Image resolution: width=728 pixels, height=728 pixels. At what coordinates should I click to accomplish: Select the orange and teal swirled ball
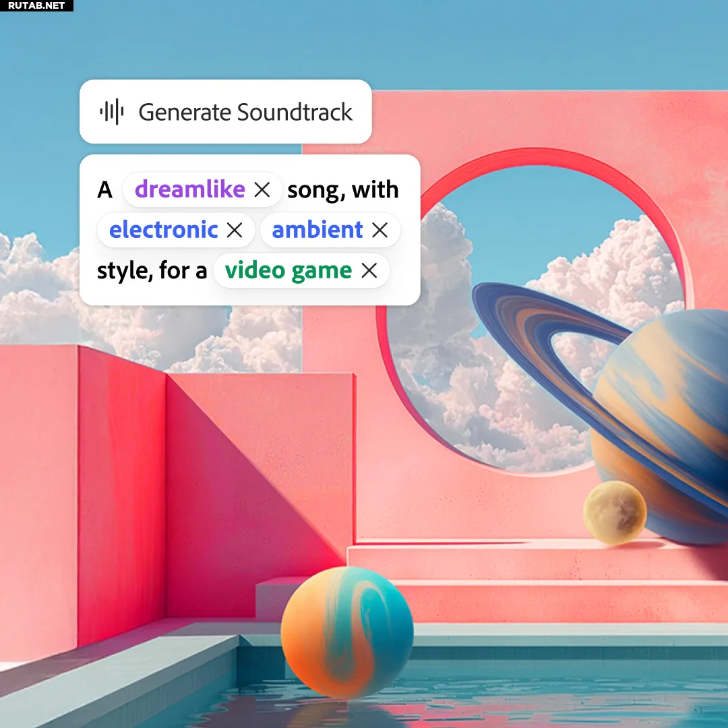(x=346, y=631)
